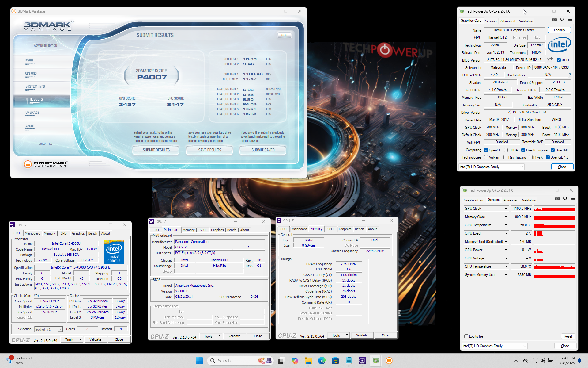This screenshot has width=588, height=368.
Task: Open Bench tab in CPU-Z Mainboard window
Action: point(232,230)
